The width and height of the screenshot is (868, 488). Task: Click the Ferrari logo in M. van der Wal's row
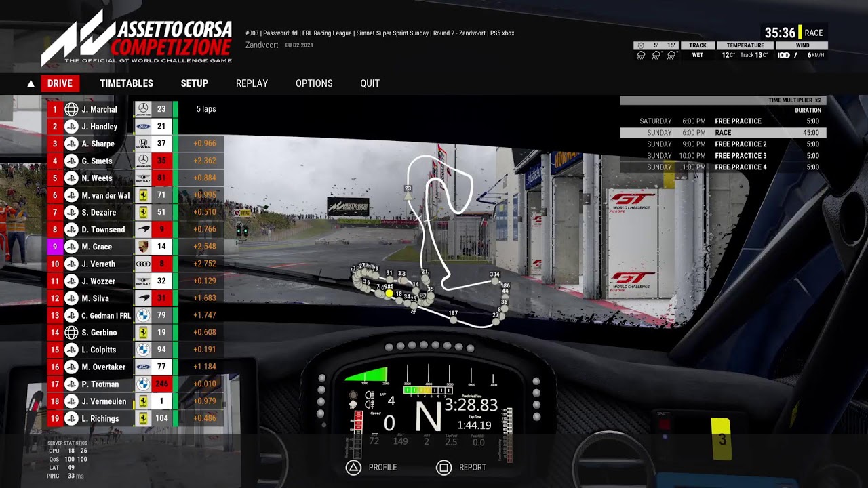(143, 195)
